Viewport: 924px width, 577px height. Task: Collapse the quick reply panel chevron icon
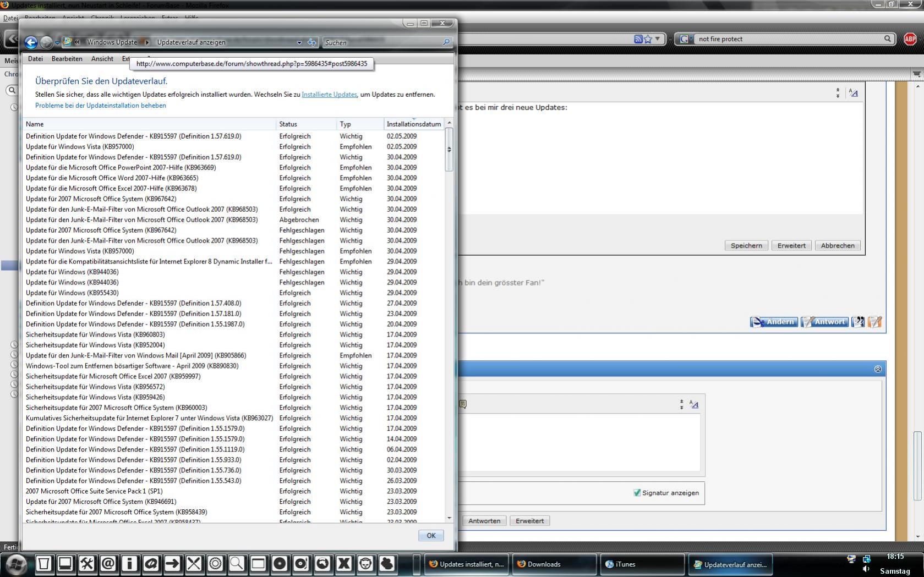[x=878, y=369]
